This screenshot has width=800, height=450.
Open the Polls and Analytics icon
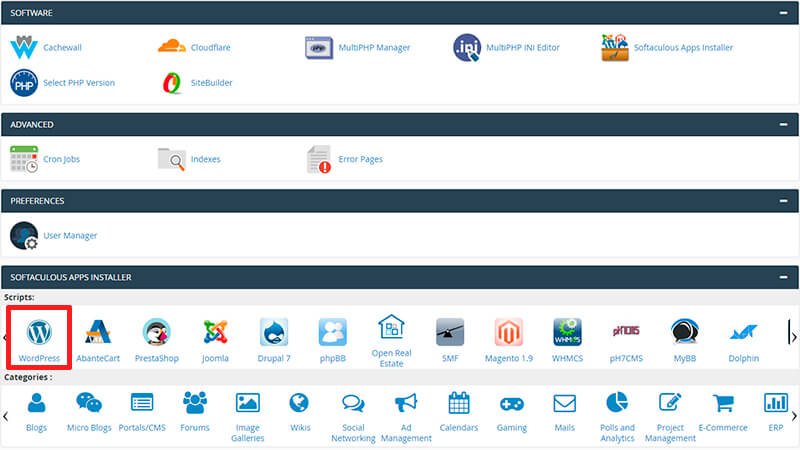[617, 402]
